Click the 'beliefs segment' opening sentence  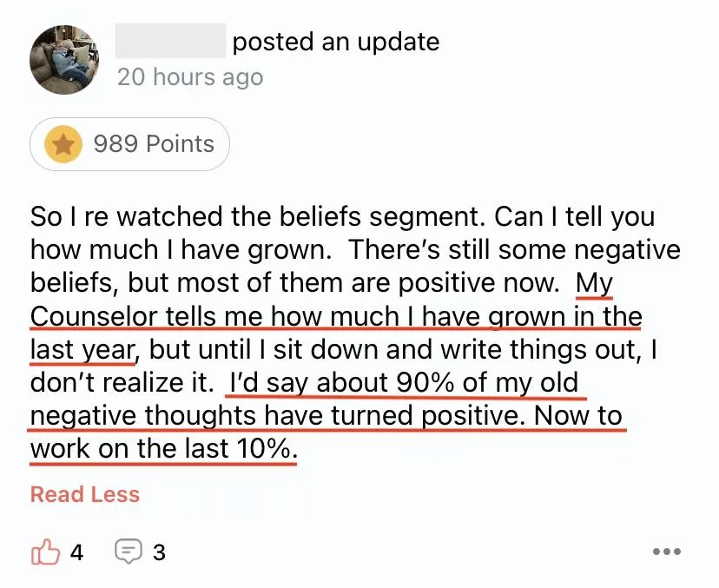[x=257, y=216]
